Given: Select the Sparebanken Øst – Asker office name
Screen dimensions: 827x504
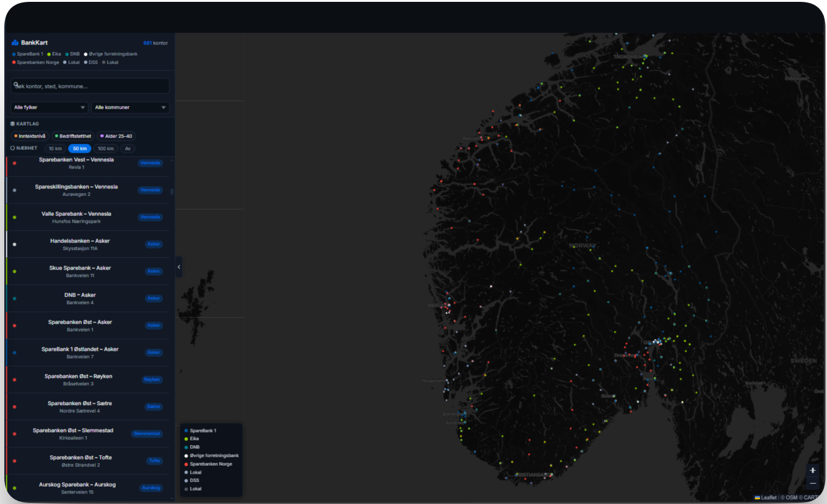Looking at the screenshot, I should pyautogui.click(x=80, y=322).
